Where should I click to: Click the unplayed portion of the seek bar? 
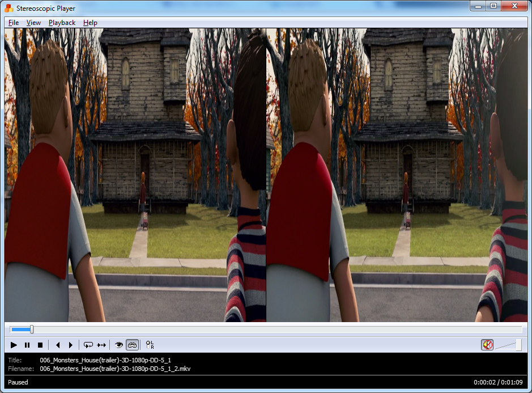pos(278,329)
